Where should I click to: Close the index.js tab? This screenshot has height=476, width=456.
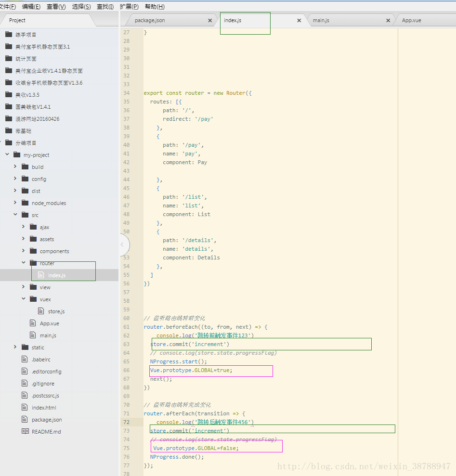(299, 20)
